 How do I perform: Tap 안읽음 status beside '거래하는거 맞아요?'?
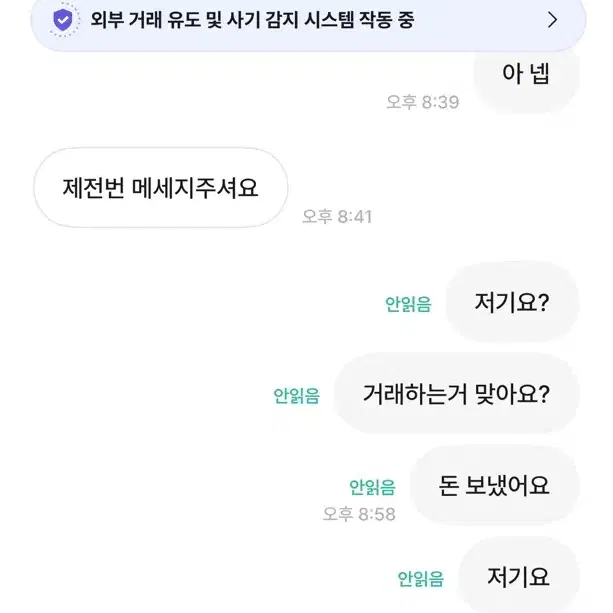coord(296,396)
